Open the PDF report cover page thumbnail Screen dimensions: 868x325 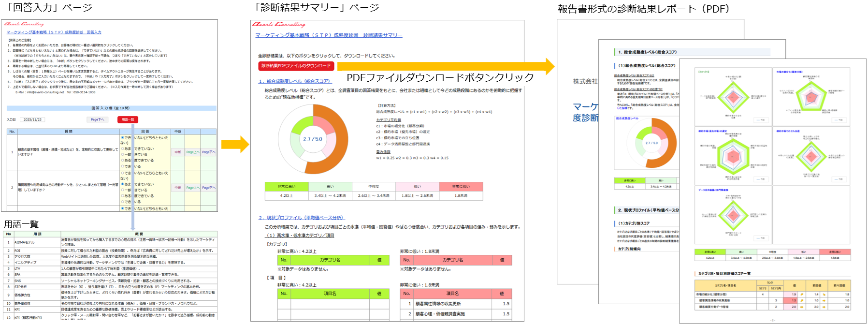point(578,151)
